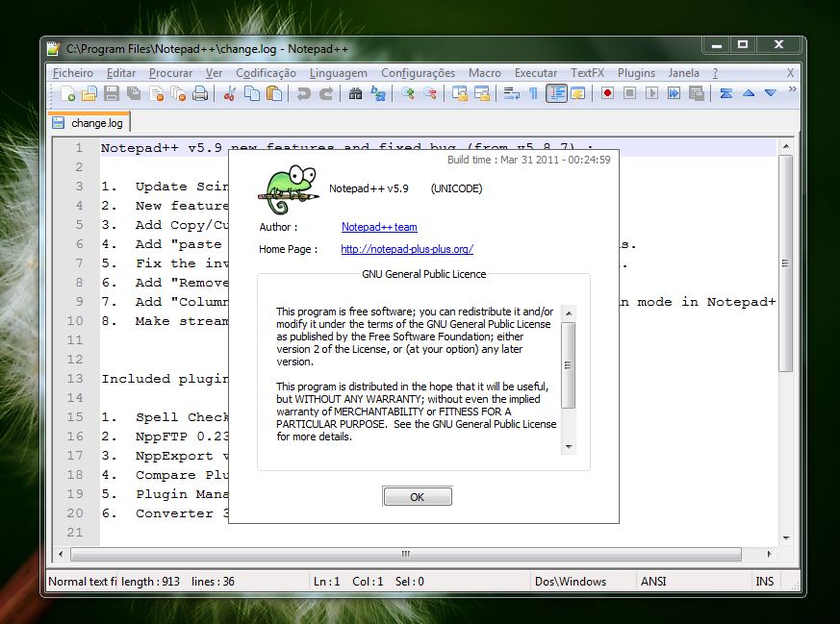Open the TextFX menu
The height and width of the screenshot is (624, 840).
[x=587, y=73]
